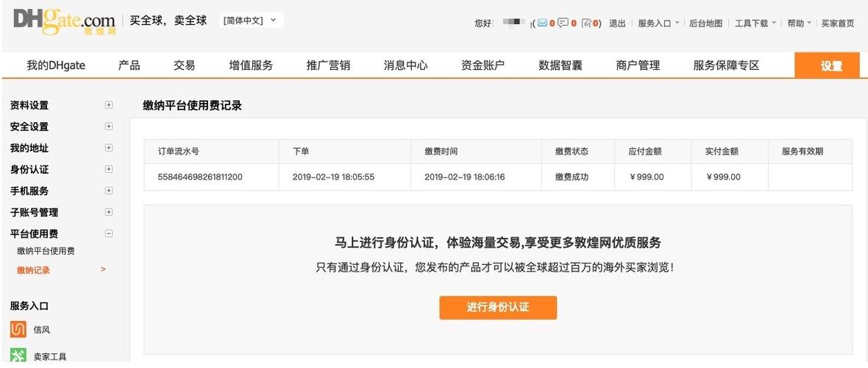Open the 交易 menu
Viewport: 868px width, 368px height.
[x=185, y=66]
